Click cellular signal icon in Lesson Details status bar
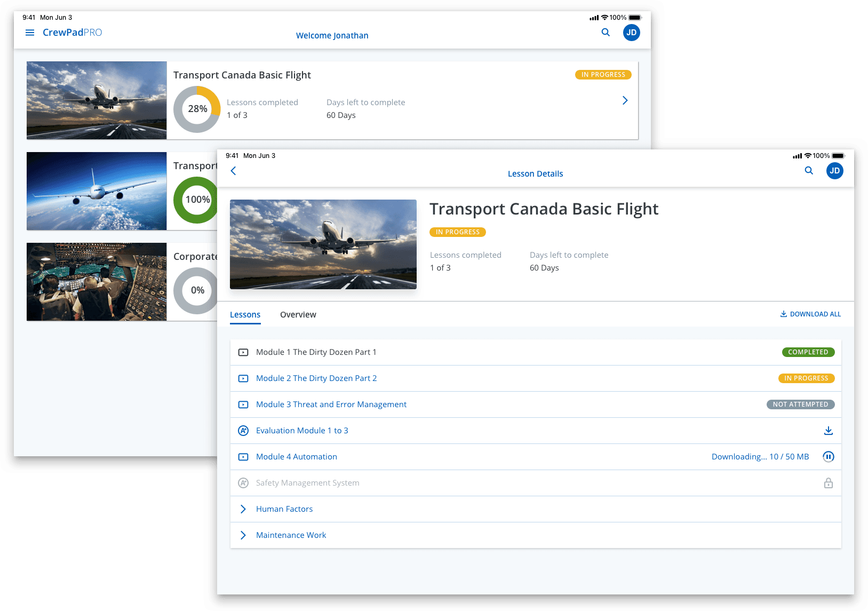Viewport: 868px width, 611px height. coord(798,156)
